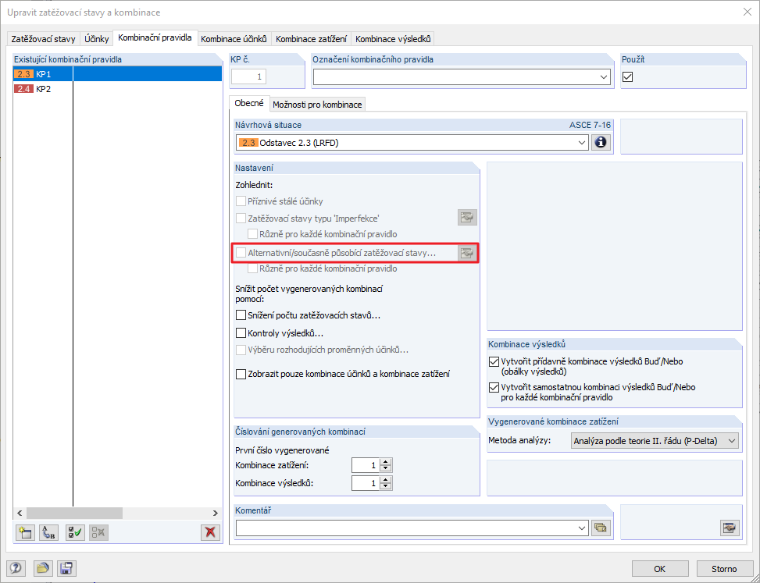Screen dimensions: 760x583
Task: Expand the Komentář dropdown
Action: pyautogui.click(x=582, y=528)
